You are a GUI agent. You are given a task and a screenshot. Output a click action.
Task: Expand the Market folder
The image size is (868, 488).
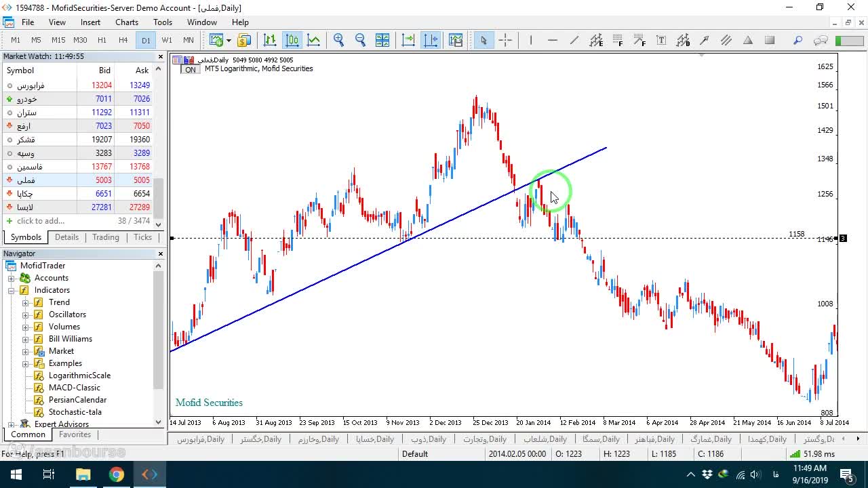tap(26, 351)
